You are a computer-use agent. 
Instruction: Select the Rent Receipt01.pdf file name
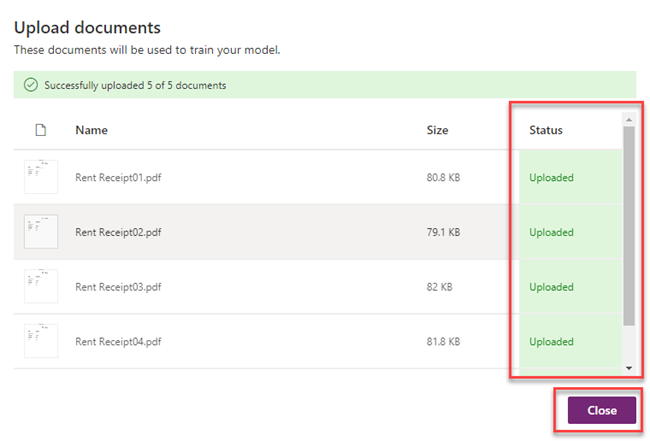tap(118, 178)
